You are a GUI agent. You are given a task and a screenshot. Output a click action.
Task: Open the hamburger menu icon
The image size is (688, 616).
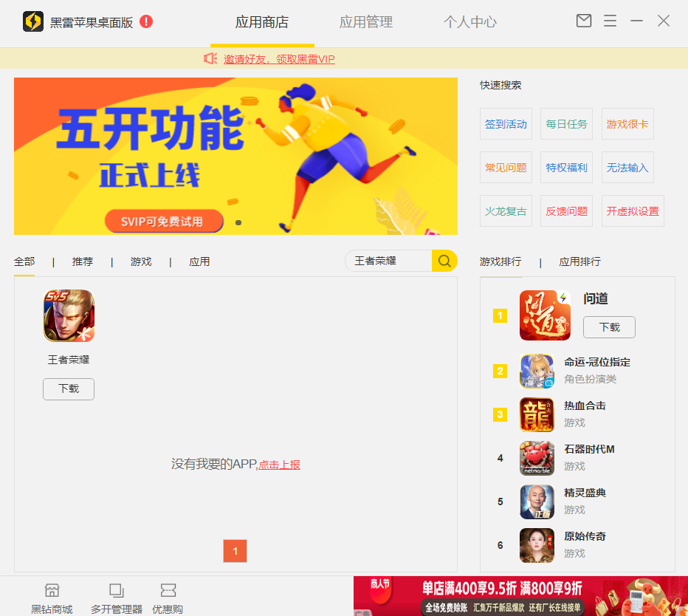tap(610, 21)
